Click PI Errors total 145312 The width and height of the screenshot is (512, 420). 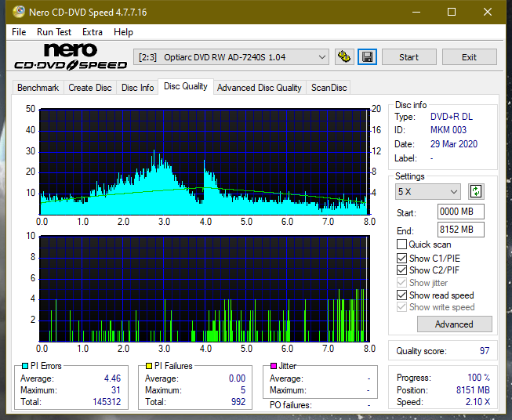click(x=107, y=402)
